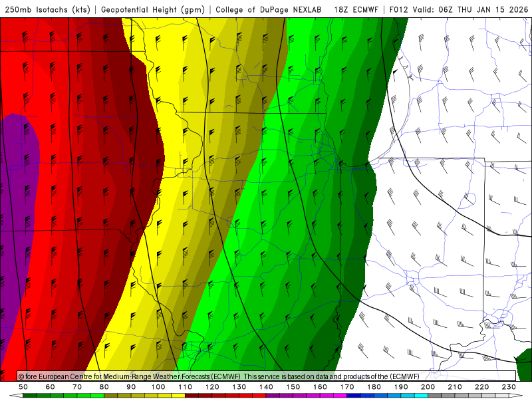The width and height of the screenshot is (532, 399).
Task: Click the '210' scale label
Action: click(455, 387)
